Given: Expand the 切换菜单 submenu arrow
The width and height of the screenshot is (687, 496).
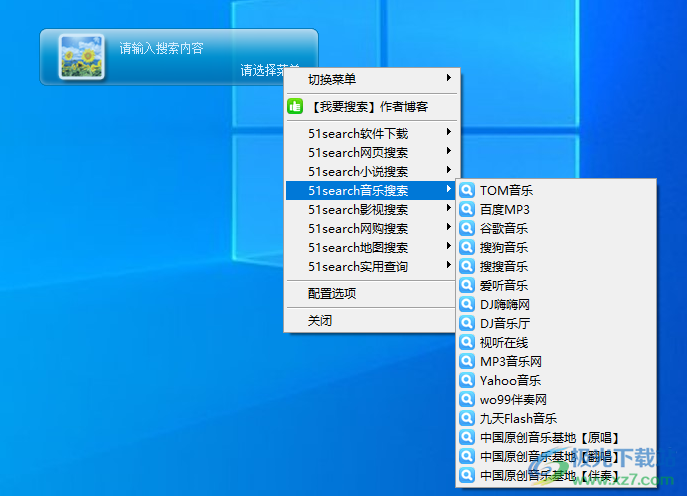Looking at the screenshot, I should click(448, 78).
